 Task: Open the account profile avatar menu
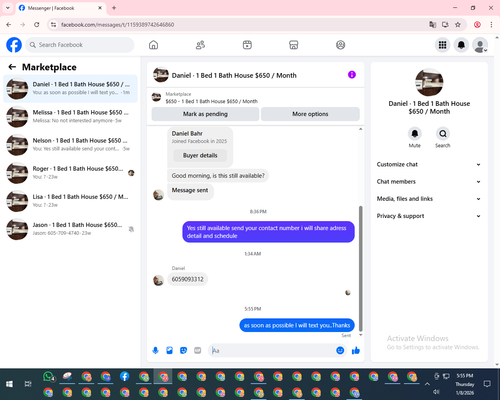click(480, 45)
